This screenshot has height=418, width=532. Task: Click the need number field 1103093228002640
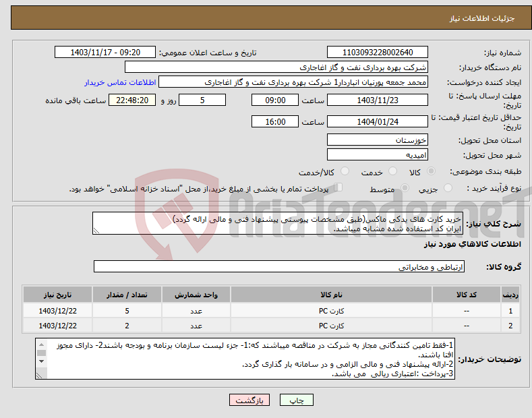point(378,53)
